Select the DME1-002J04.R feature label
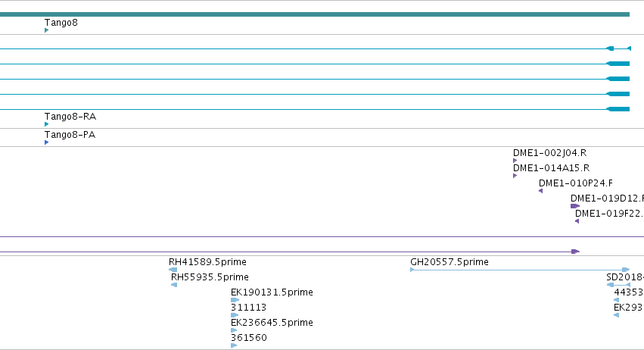The width and height of the screenshot is (644, 350). point(549,152)
